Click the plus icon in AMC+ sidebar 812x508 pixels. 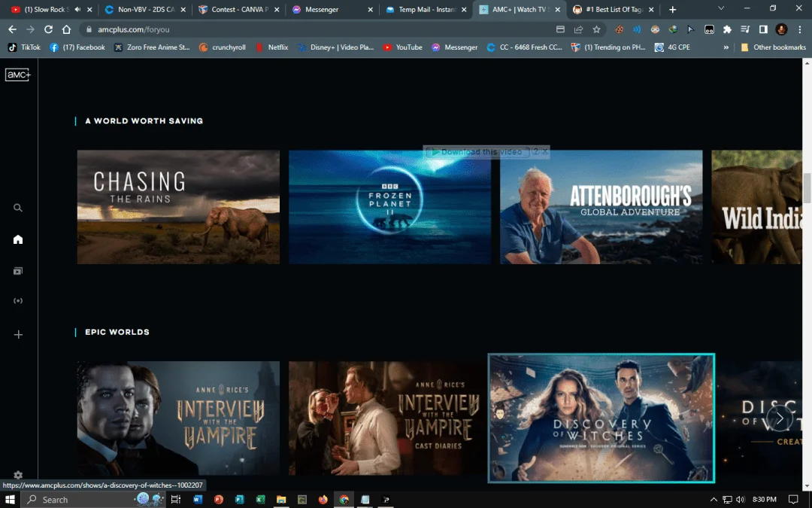tap(18, 334)
